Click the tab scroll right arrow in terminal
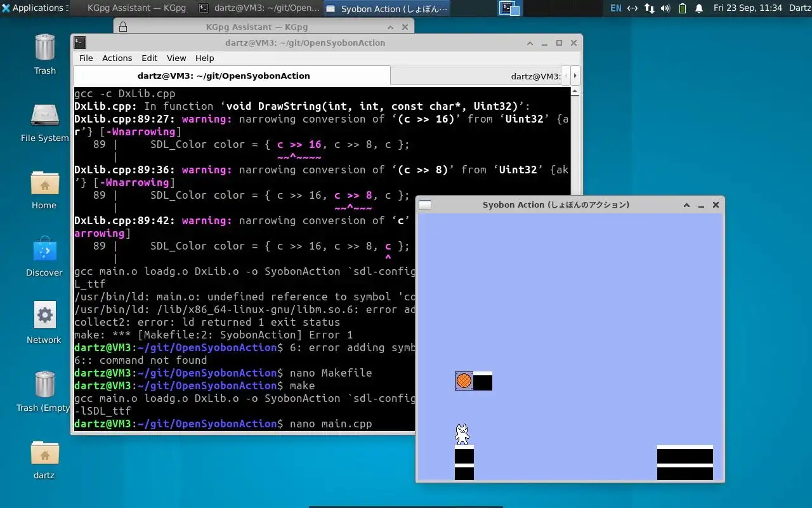This screenshot has height=508, width=812. [x=575, y=76]
